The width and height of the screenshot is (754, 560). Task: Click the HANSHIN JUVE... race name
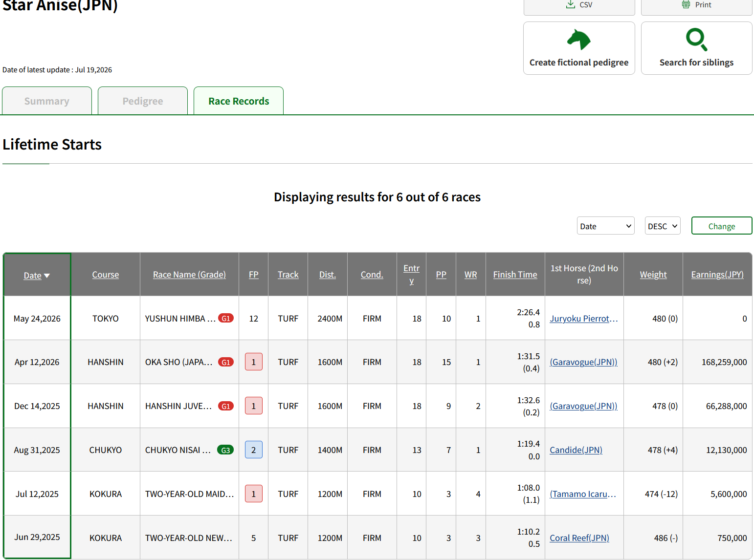click(178, 406)
